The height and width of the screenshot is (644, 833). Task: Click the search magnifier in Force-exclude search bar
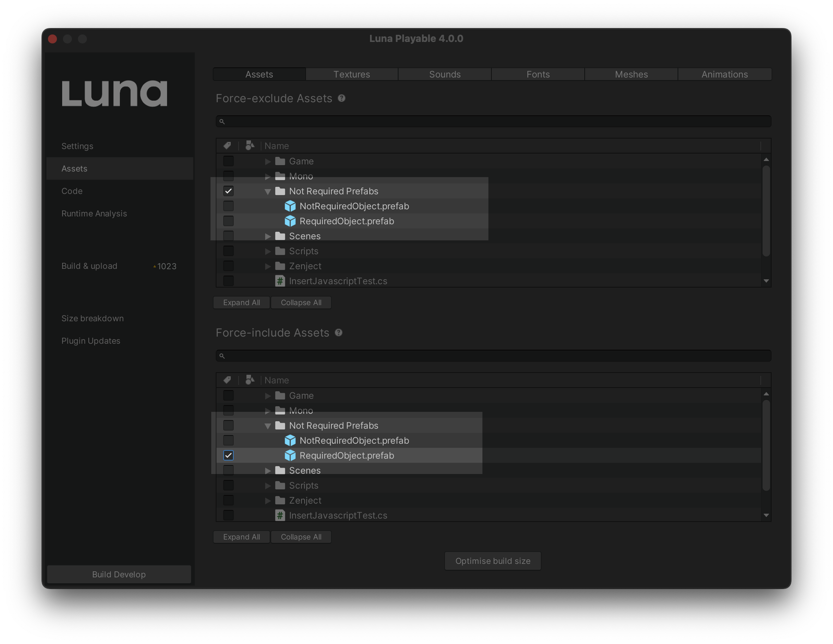point(222,122)
